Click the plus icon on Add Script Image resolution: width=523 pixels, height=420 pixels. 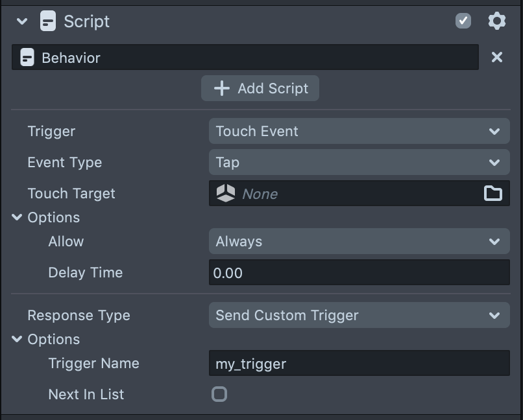pyautogui.click(x=222, y=88)
